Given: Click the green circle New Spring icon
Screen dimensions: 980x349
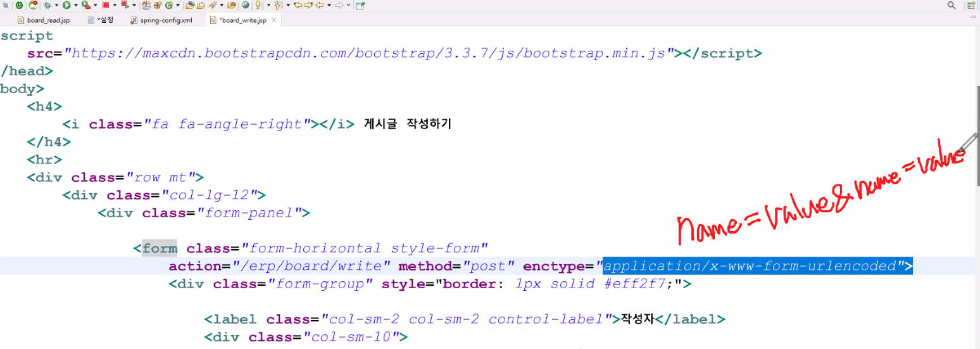Looking at the screenshot, I should [168, 5].
